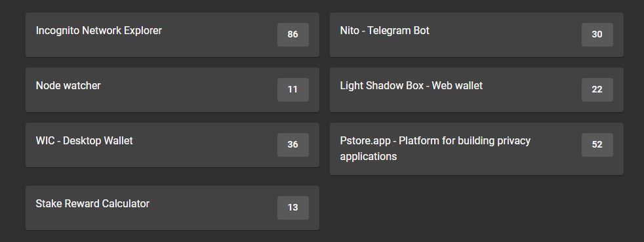644x242 pixels.
Task: Open Light Shadow Box - Web wallet
Action: [x=412, y=86]
